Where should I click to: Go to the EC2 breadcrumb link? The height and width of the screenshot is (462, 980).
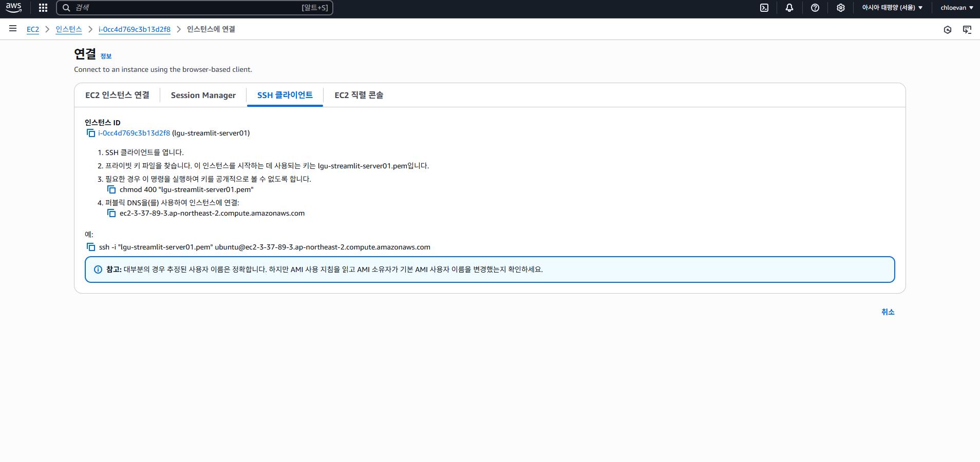tap(33, 29)
